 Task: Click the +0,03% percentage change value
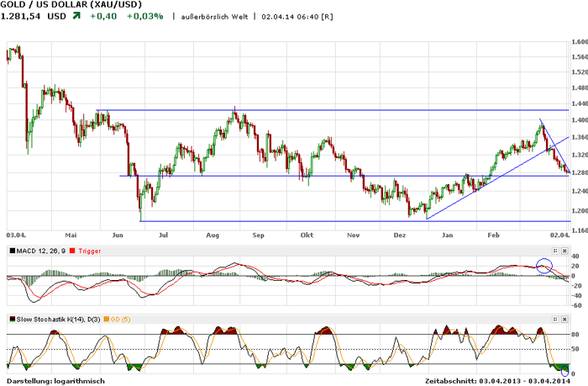[x=144, y=17]
